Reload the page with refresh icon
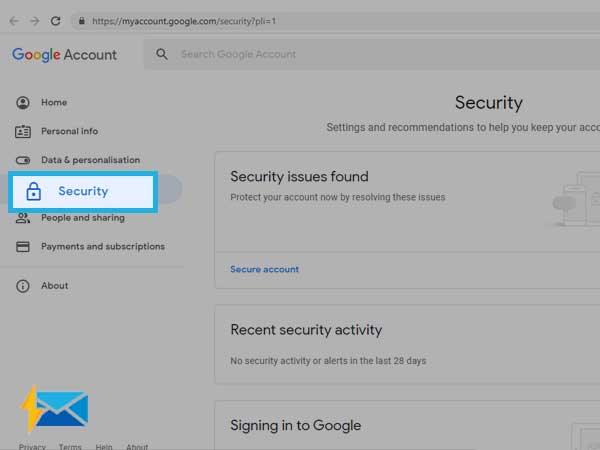This screenshot has height=450, width=600. [x=56, y=21]
